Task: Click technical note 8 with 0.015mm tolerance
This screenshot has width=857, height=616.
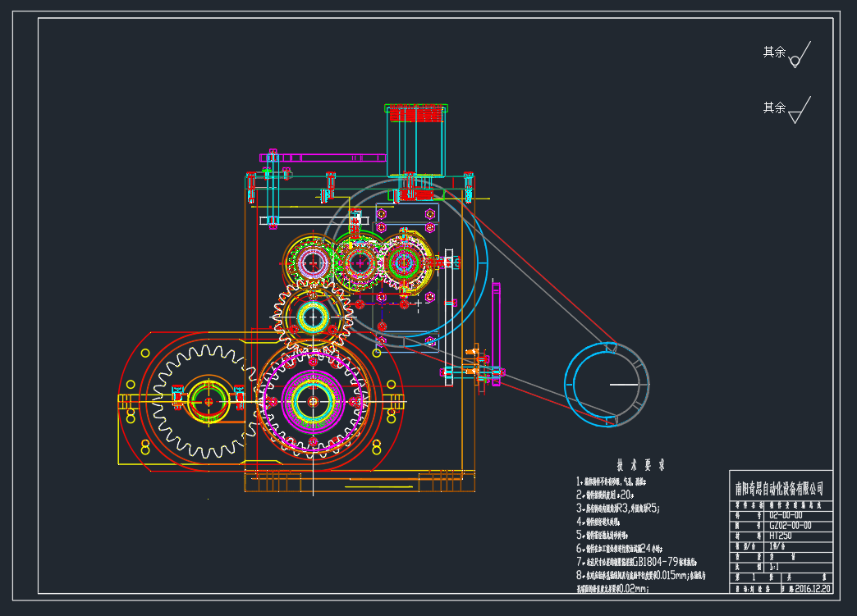Action: pyautogui.click(x=640, y=576)
